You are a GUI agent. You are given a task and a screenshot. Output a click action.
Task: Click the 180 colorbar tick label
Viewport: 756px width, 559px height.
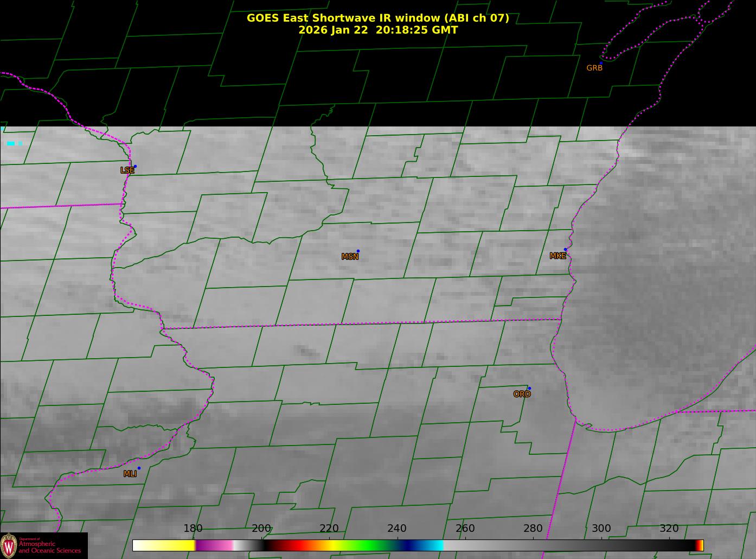(193, 529)
